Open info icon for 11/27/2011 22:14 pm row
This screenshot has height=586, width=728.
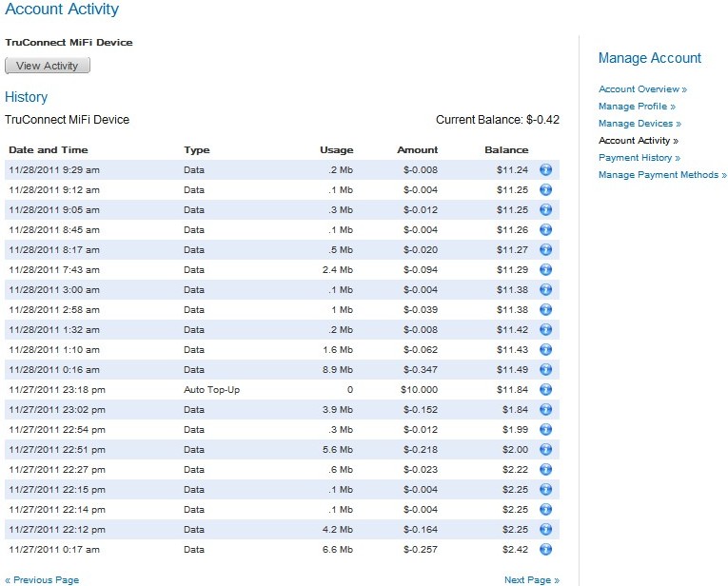(x=545, y=509)
